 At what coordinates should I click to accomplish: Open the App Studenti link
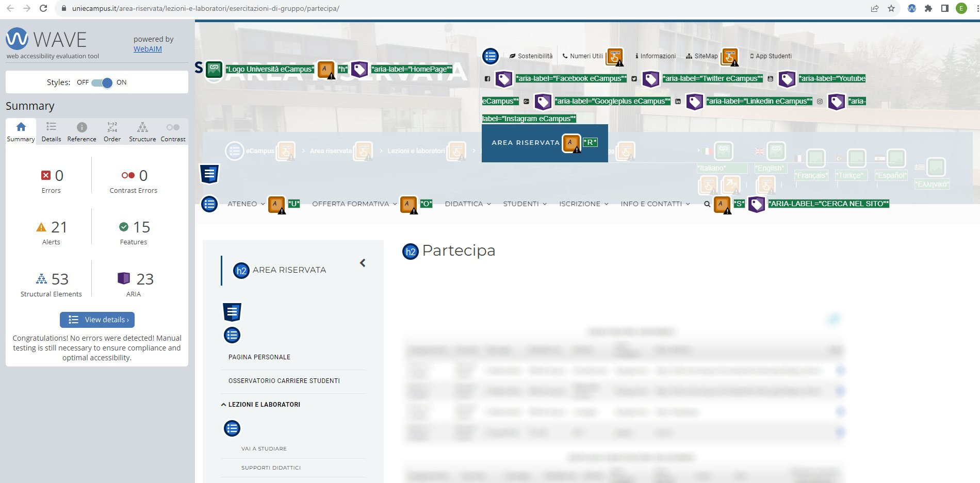(771, 56)
